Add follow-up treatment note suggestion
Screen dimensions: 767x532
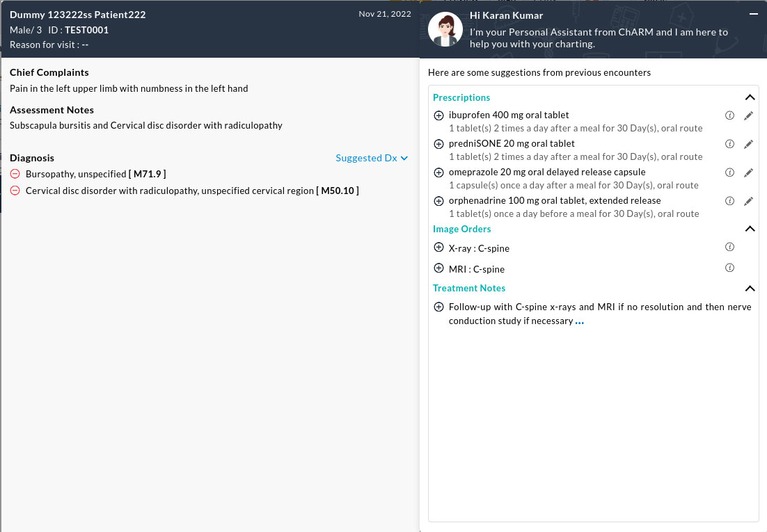pos(438,307)
